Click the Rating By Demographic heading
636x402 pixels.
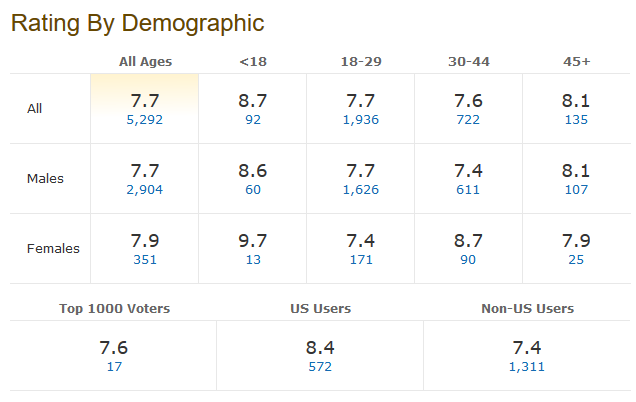coord(138,23)
